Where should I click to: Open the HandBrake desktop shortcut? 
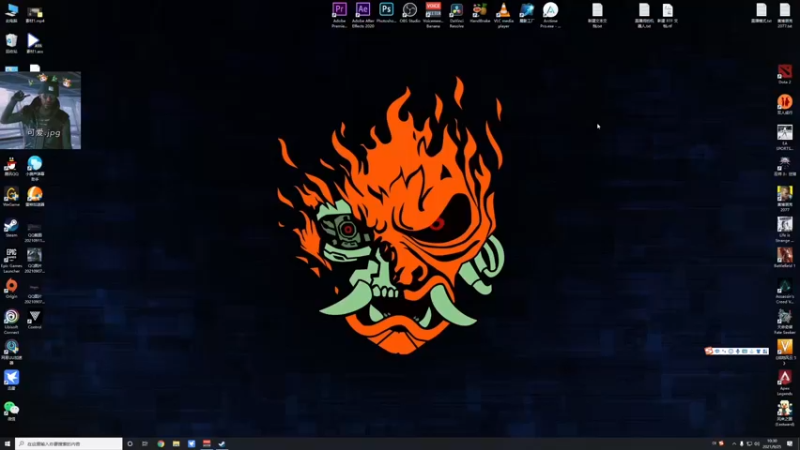tap(480, 13)
